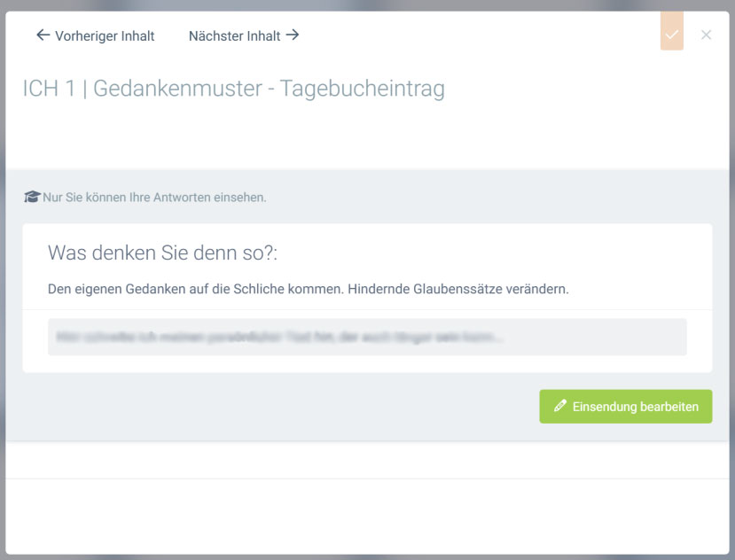
Task: Click the left arrow before Vorheriger Inhalt
Action: tap(43, 35)
